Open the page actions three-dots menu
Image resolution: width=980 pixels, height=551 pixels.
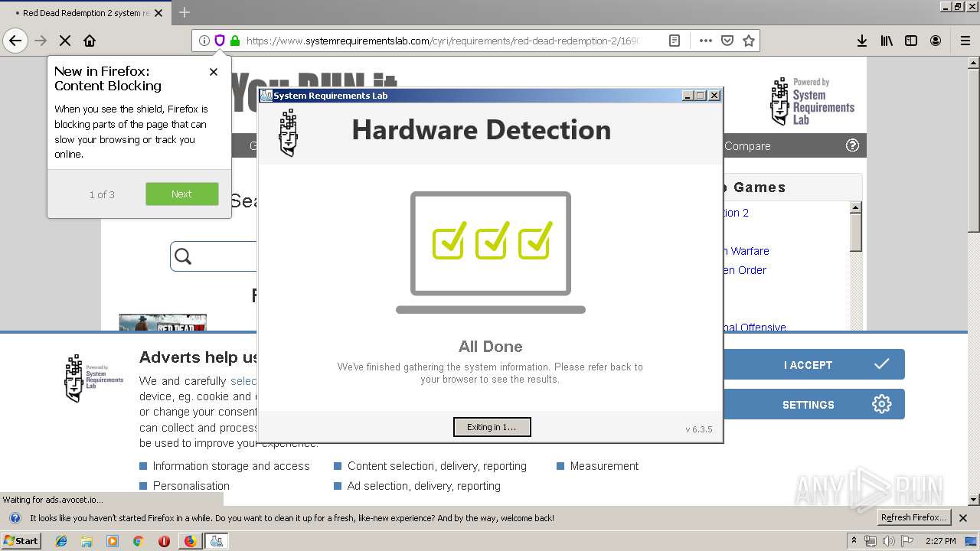pos(705,41)
